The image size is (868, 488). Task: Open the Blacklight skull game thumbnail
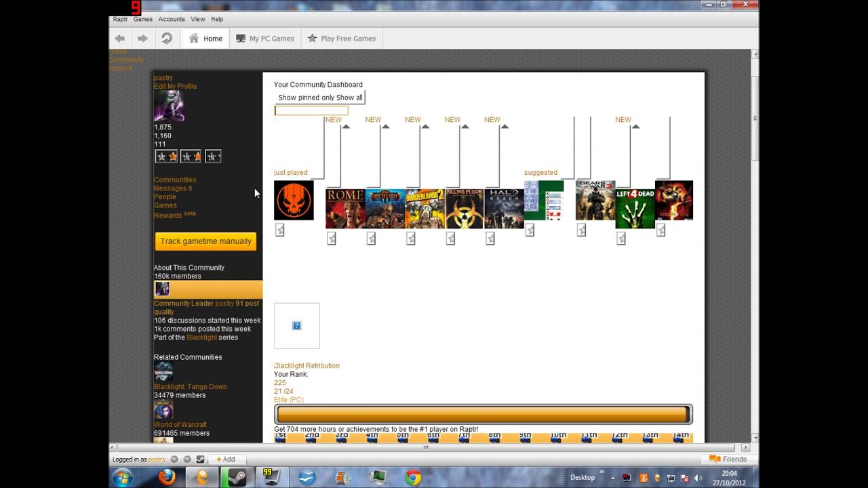point(294,200)
